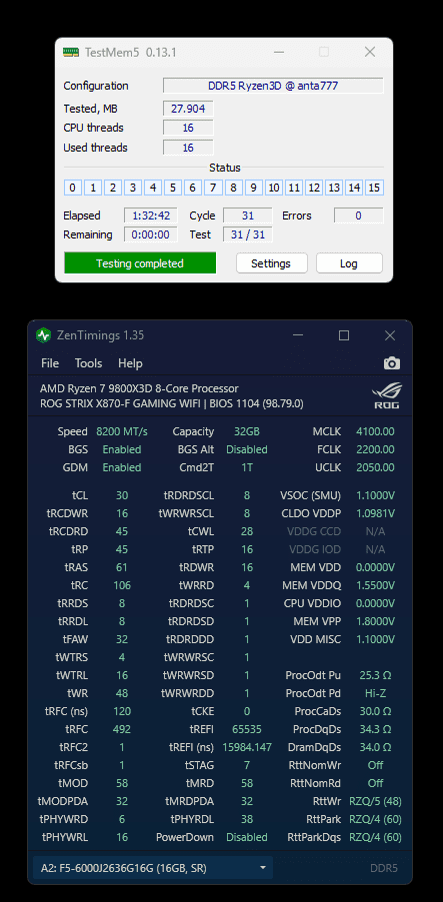Click the FCLK value 2200.00
This screenshot has height=902, width=443.
pos(375,449)
